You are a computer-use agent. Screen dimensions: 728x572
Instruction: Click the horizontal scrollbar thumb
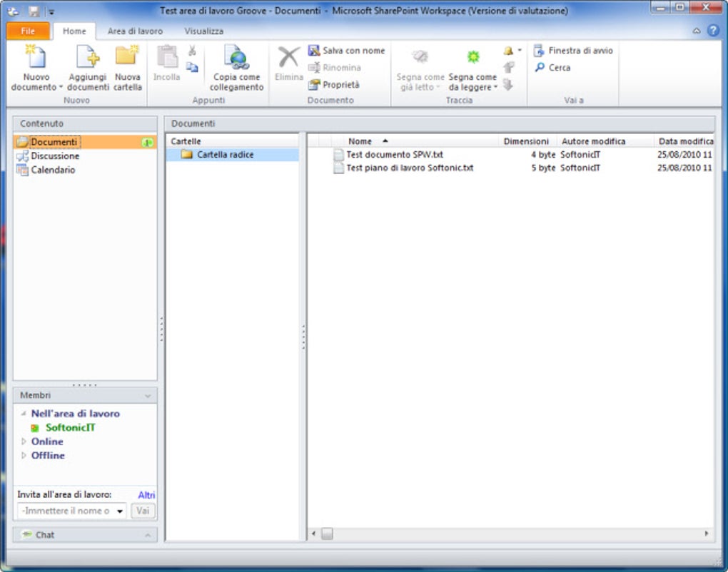point(327,534)
